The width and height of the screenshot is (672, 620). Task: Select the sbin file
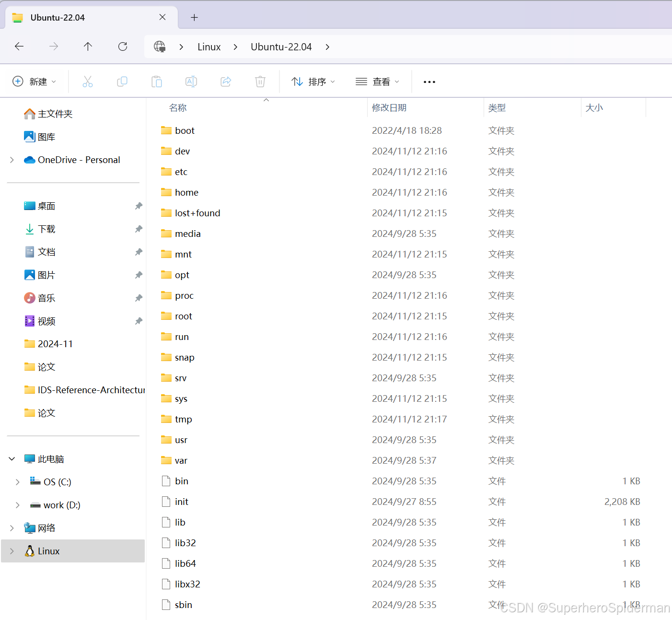point(183,605)
